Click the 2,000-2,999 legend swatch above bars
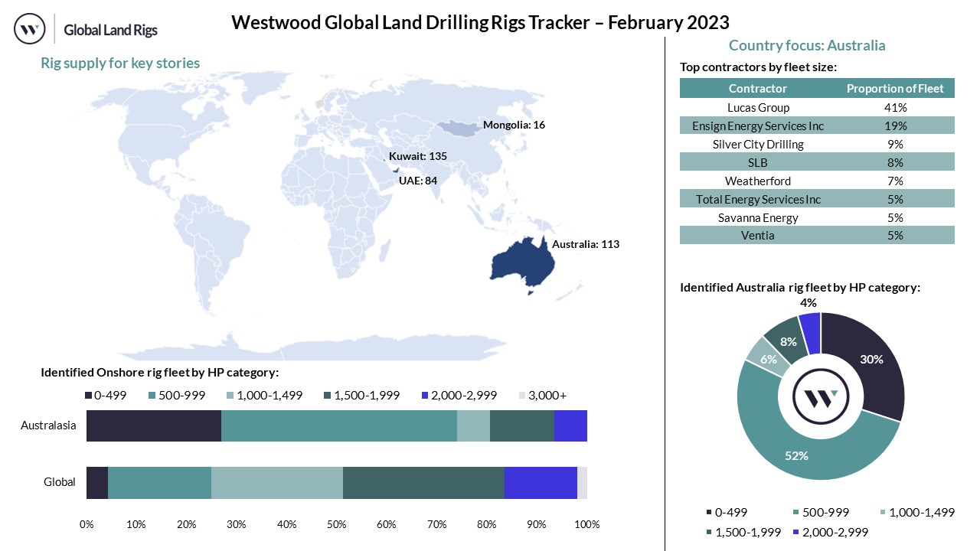980x551 pixels. click(426, 396)
